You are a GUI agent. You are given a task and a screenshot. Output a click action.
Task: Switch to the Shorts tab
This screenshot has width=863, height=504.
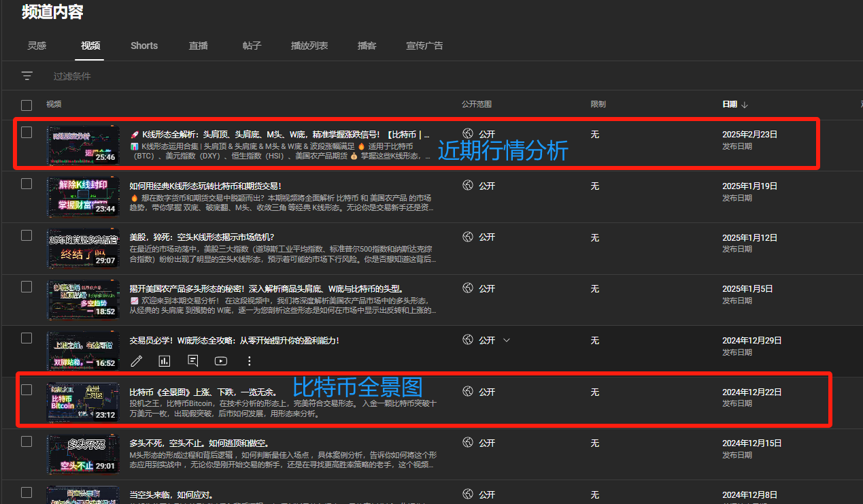[x=144, y=46]
